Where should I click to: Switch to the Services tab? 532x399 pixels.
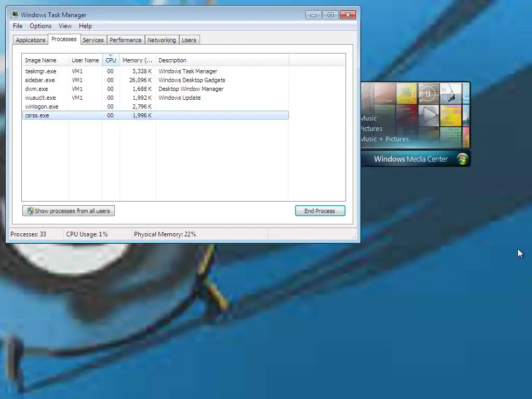click(x=93, y=40)
